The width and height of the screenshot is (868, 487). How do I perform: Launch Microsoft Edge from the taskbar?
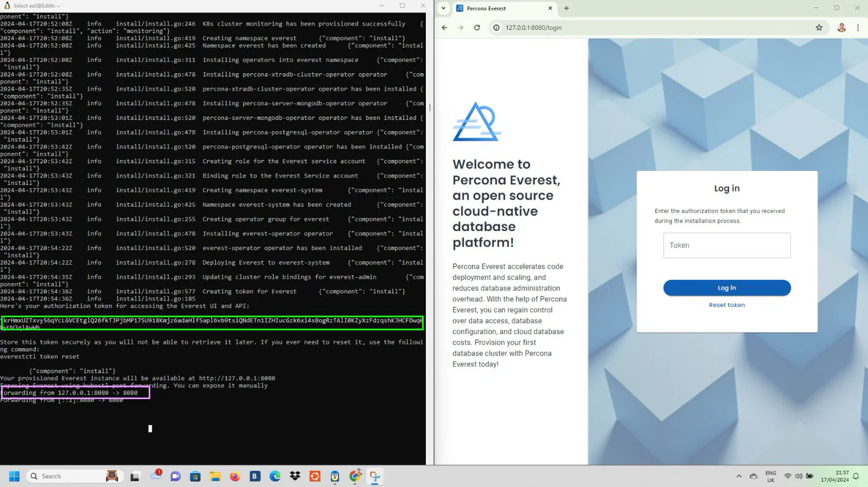click(275, 476)
